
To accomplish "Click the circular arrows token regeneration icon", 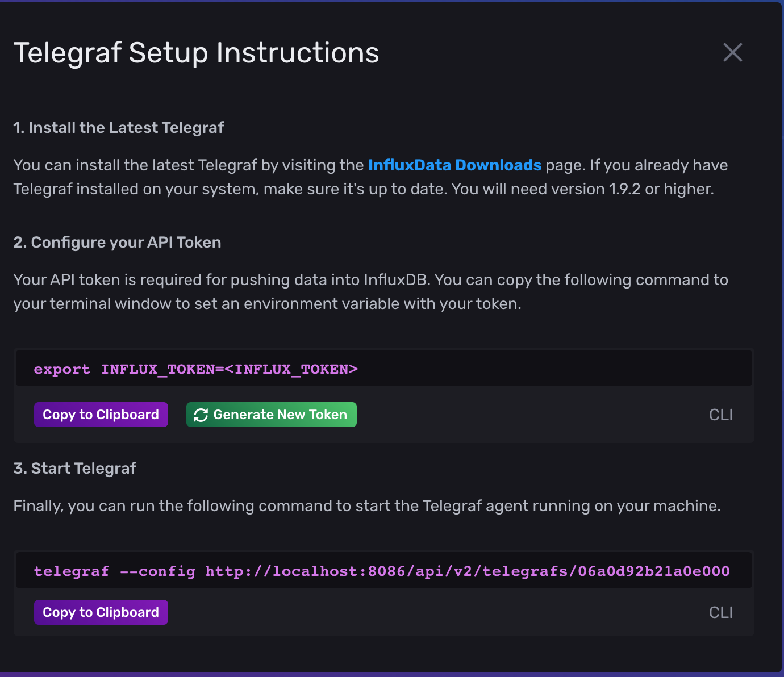I will point(201,415).
